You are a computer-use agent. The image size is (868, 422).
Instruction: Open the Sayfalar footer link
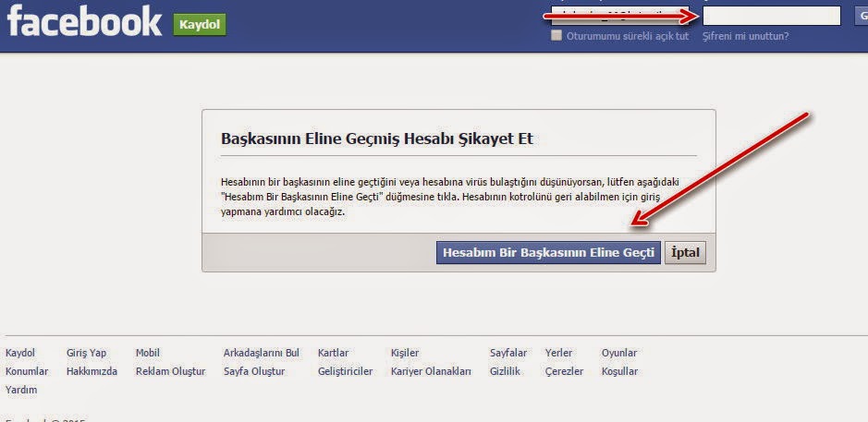(x=508, y=353)
